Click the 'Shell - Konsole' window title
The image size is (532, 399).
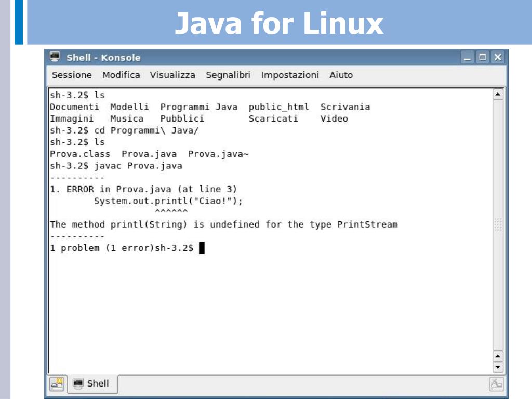pos(103,58)
